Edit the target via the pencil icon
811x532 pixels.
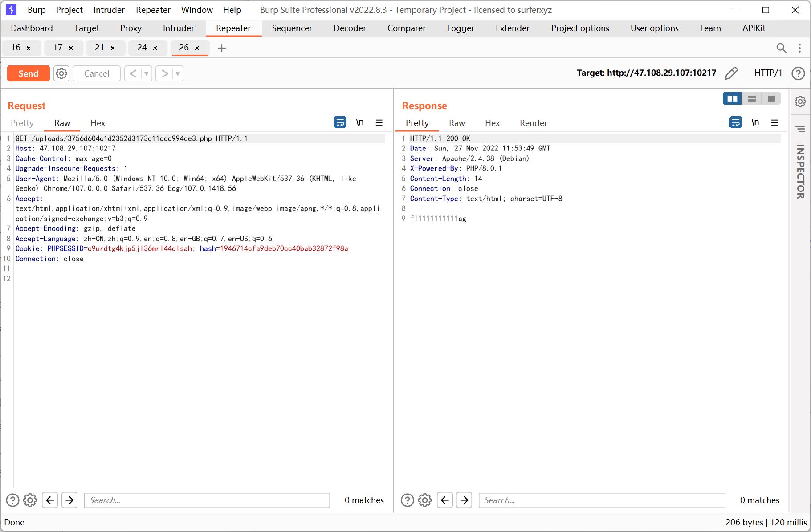click(x=732, y=73)
